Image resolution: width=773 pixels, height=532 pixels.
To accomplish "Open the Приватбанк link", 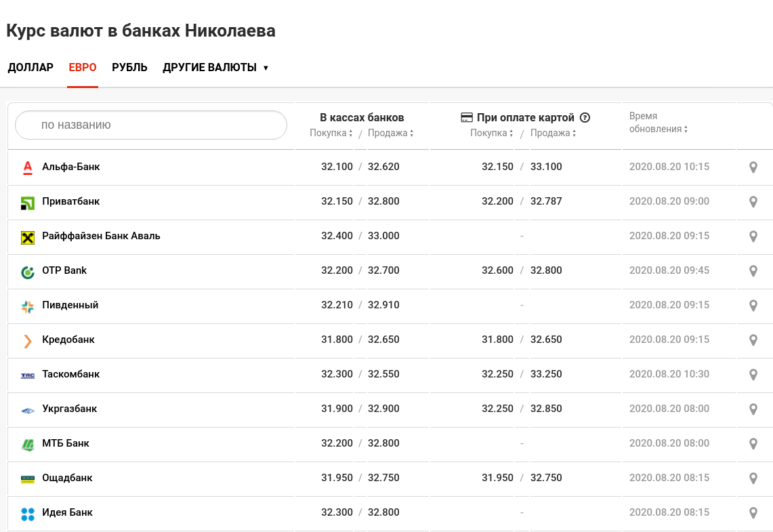I will tap(71, 201).
